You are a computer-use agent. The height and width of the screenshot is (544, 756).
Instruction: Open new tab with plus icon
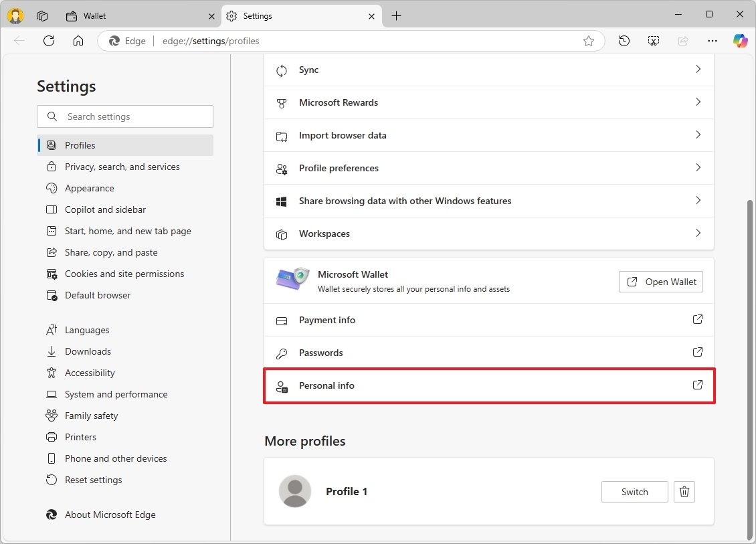pyautogui.click(x=396, y=16)
